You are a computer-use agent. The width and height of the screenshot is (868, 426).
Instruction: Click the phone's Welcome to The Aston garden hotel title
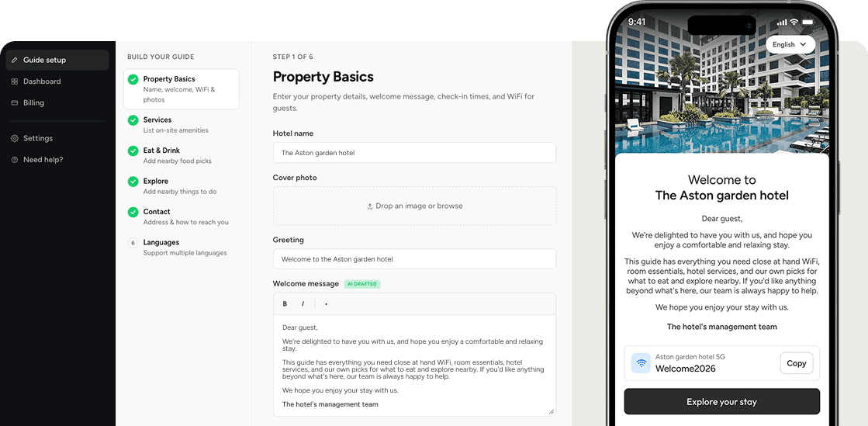click(722, 188)
